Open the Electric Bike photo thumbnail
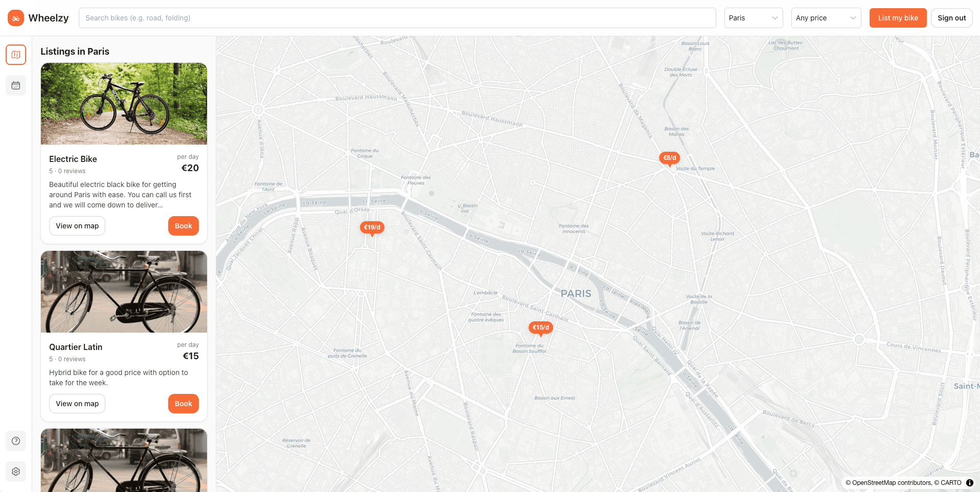980x492 pixels. tap(124, 104)
